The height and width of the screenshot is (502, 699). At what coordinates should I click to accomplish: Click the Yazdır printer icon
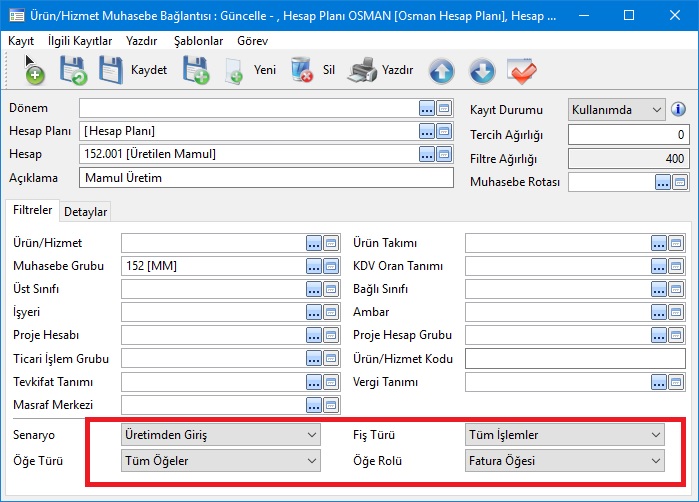(x=361, y=70)
